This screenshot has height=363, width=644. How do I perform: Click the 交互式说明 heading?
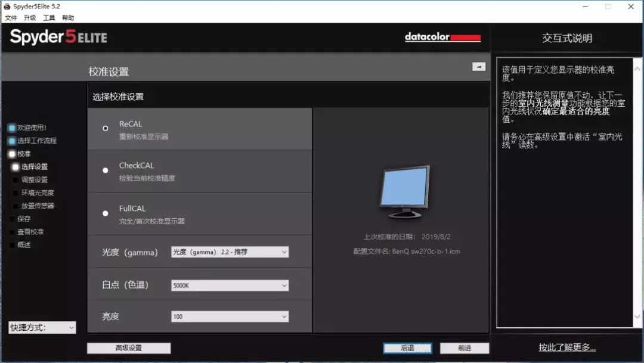(x=567, y=38)
